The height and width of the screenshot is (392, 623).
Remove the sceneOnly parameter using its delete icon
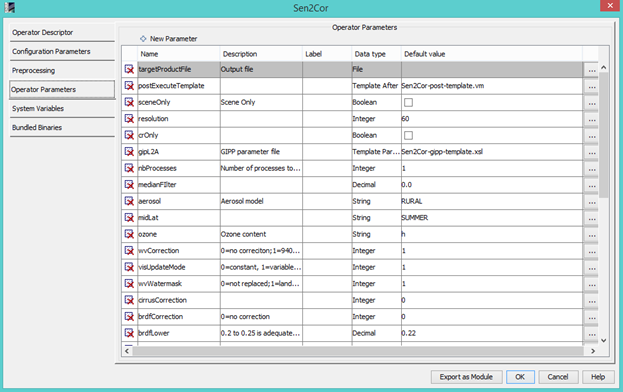(129, 102)
